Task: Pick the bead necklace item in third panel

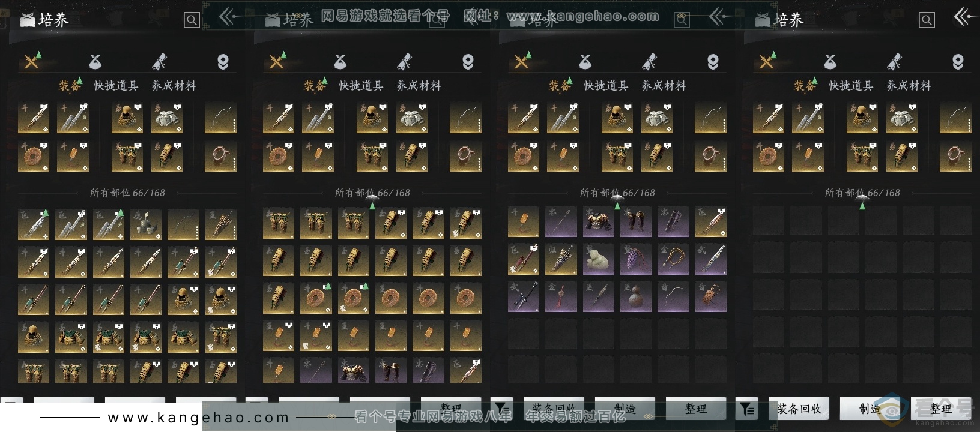Action: click(673, 259)
